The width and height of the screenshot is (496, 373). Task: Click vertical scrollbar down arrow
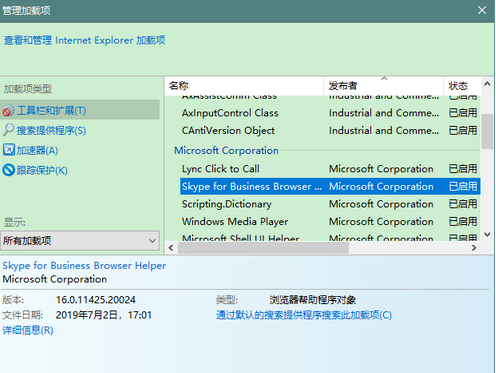click(487, 234)
